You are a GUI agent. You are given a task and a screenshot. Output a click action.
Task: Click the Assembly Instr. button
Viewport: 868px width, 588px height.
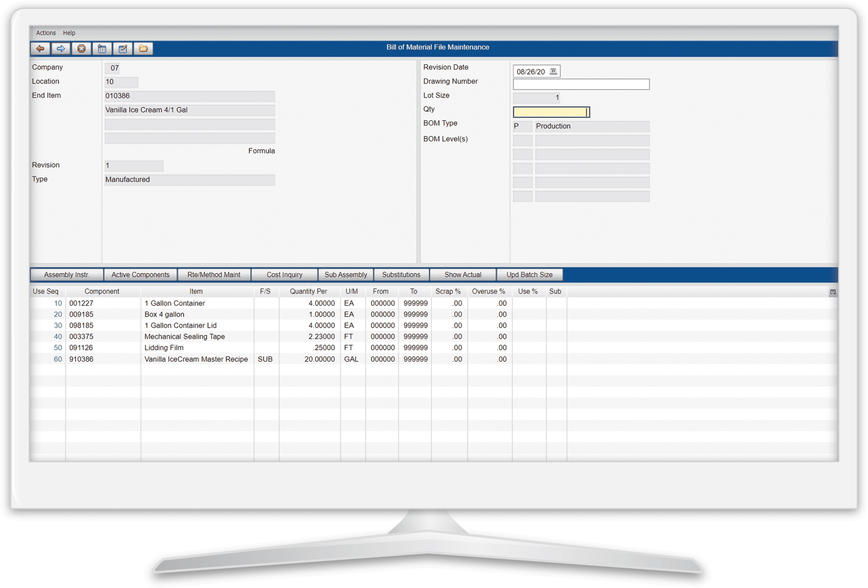[67, 275]
